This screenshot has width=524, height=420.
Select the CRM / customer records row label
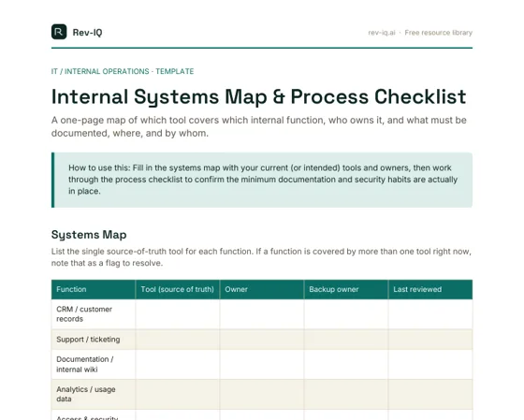pos(84,314)
